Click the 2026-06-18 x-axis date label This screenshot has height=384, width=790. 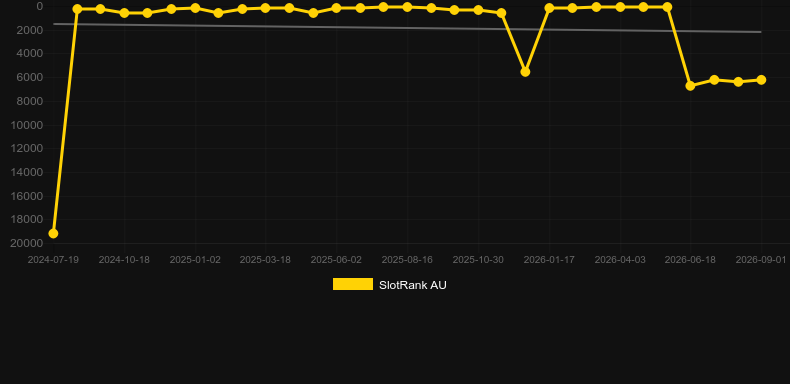pyautogui.click(x=690, y=260)
